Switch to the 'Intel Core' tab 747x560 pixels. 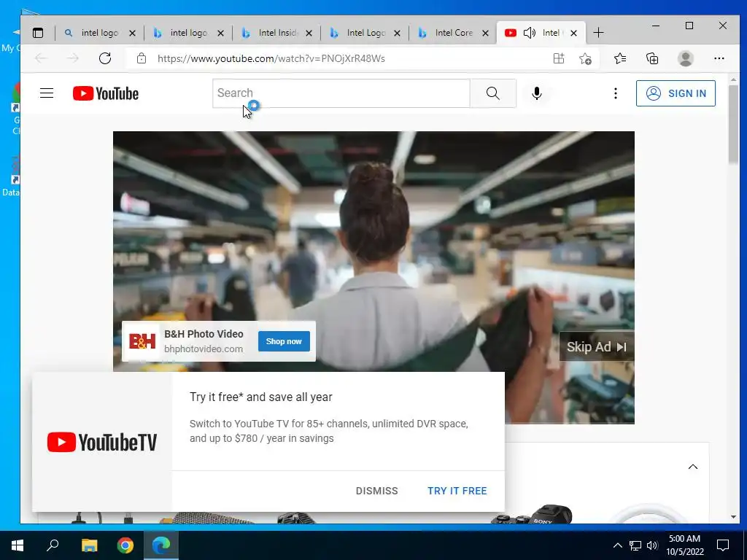(453, 33)
